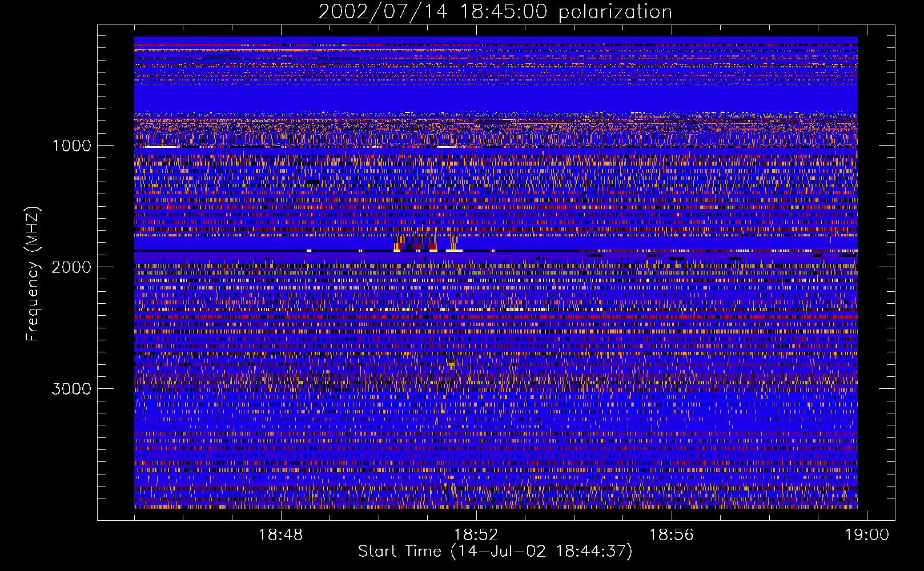The width and height of the screenshot is (924, 571).
Task: Click the plot title '2002/07/14 18:45:00 polarization'
Action: [495, 11]
